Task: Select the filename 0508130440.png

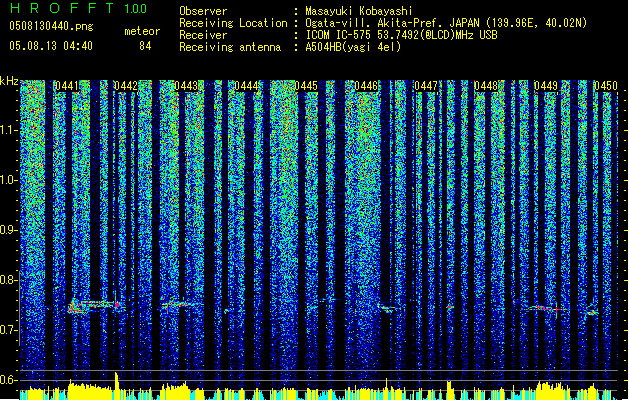Action: tap(51, 27)
